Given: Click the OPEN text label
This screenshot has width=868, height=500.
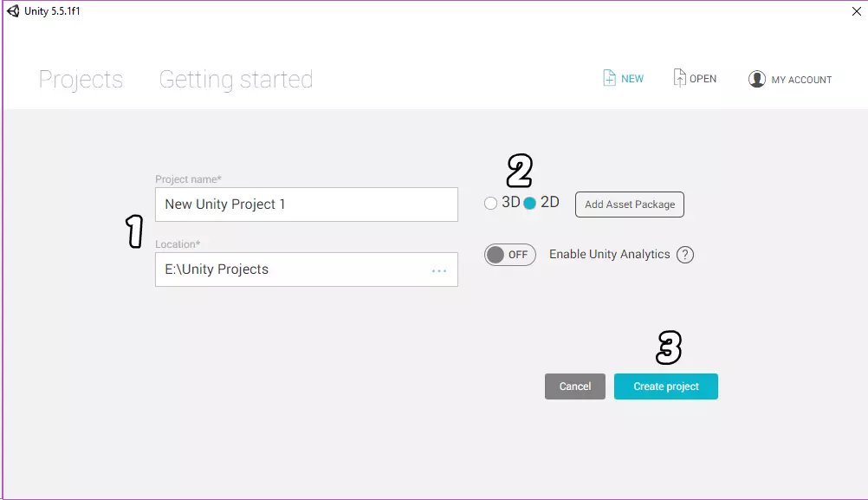Looking at the screenshot, I should [x=703, y=79].
